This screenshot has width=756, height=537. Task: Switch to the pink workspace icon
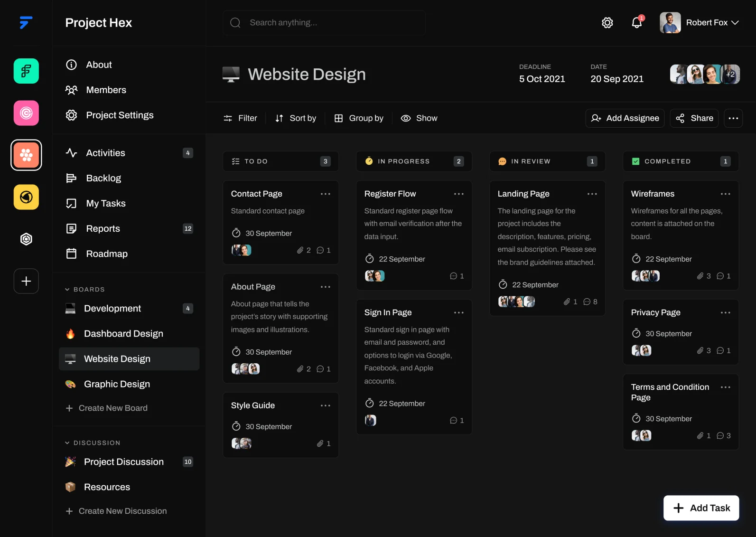click(x=26, y=113)
